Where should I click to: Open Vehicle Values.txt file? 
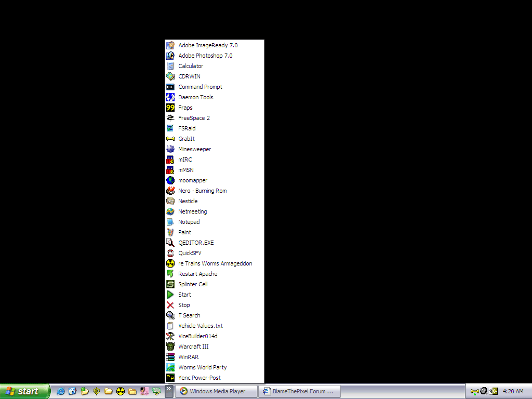pyautogui.click(x=215, y=326)
